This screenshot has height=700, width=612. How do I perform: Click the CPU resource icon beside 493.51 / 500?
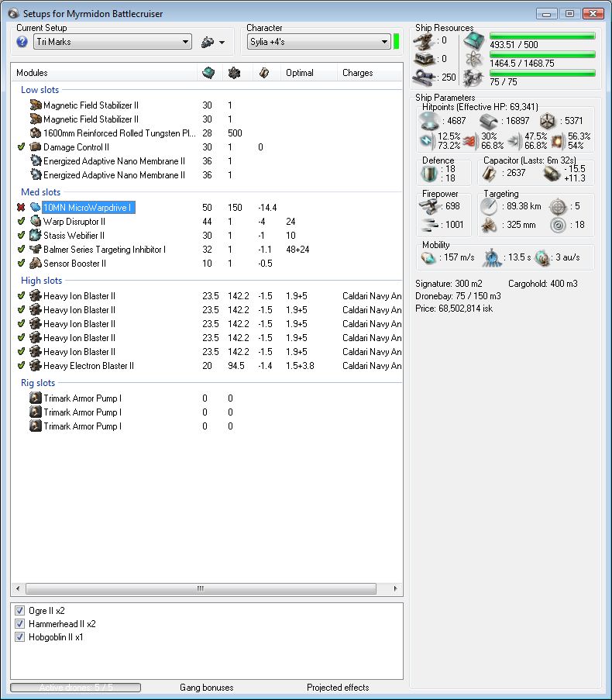[474, 41]
